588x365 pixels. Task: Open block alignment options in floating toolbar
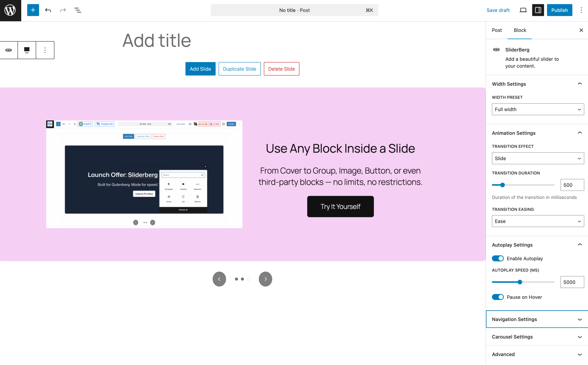(x=27, y=50)
